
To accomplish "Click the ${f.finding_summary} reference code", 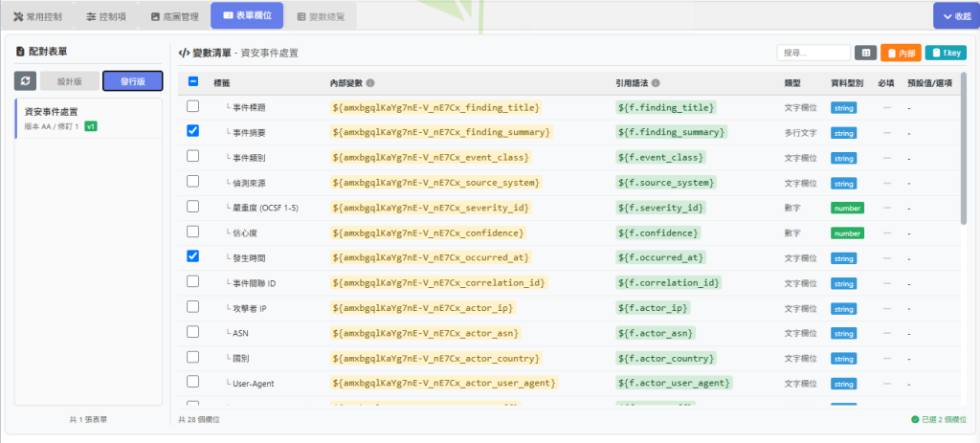I will pyautogui.click(x=671, y=132).
